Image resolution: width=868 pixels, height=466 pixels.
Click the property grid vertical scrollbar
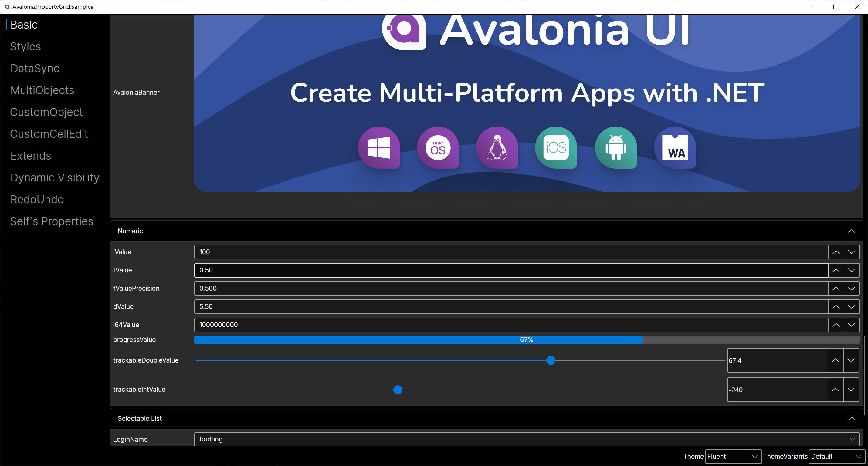[865, 375]
